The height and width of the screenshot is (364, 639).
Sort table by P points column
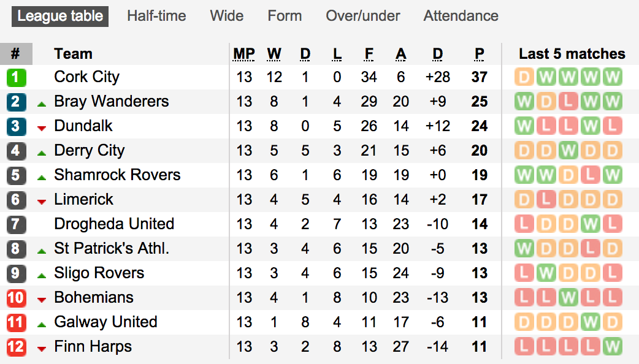[x=480, y=54]
